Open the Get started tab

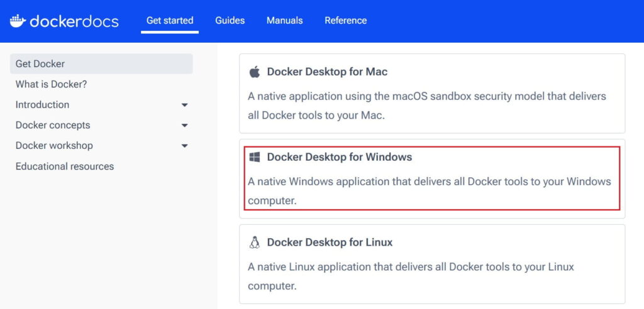(x=170, y=21)
